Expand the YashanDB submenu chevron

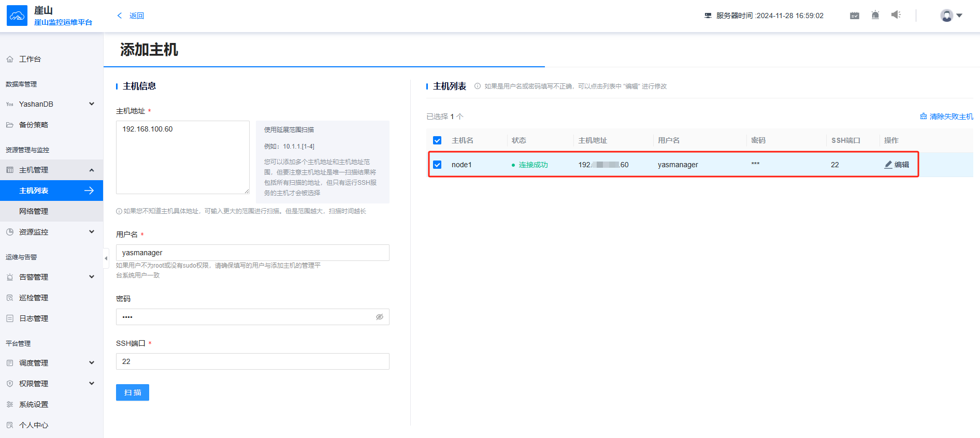click(x=92, y=104)
